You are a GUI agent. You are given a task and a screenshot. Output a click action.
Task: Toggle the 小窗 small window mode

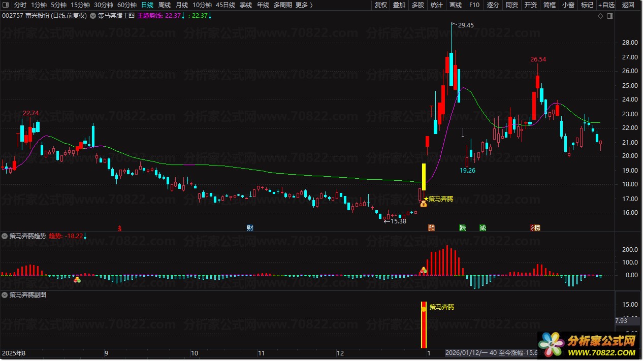(568, 5)
